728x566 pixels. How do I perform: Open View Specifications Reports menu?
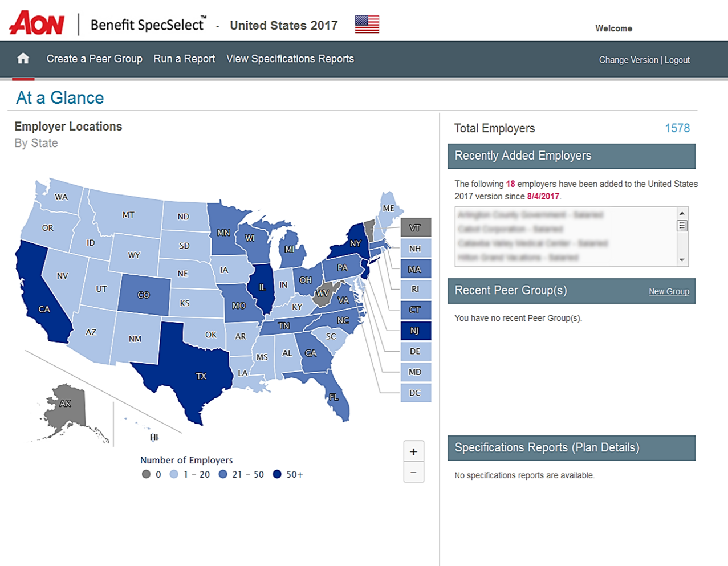tap(290, 59)
